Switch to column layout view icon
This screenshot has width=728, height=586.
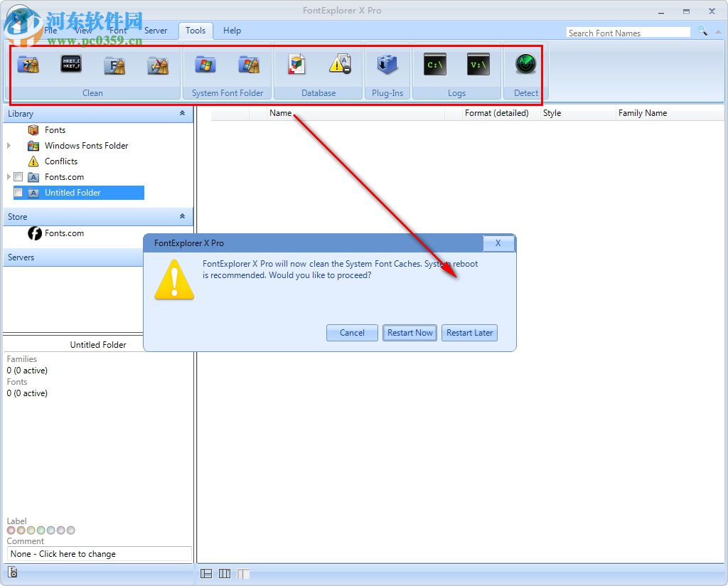(225, 573)
